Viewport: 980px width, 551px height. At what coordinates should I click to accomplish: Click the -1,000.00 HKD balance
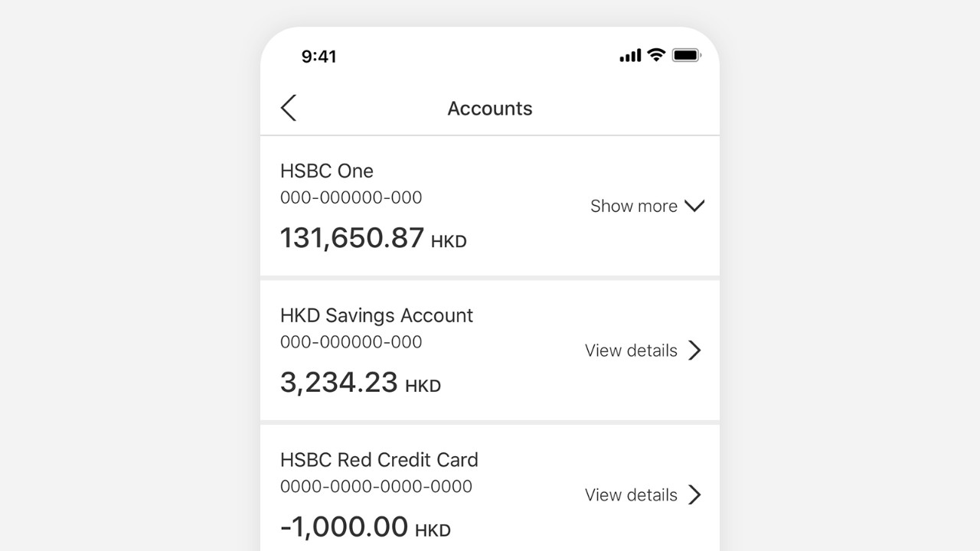365,527
